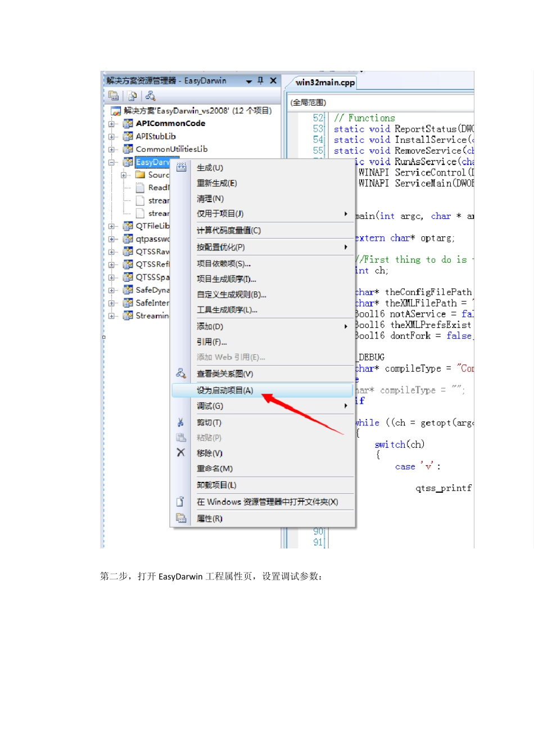Pin the Solution Explorer panel with pushpin
The width and height of the screenshot is (534, 756).
260,80
